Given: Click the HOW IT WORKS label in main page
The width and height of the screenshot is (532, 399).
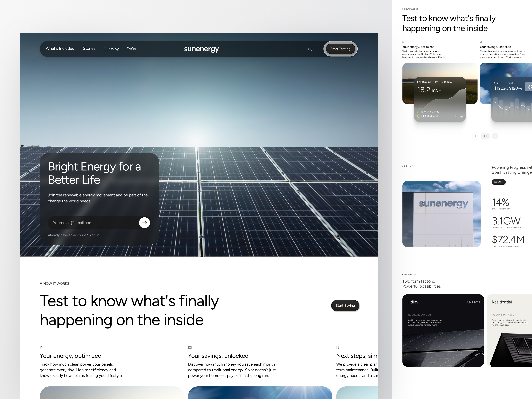Looking at the screenshot, I should tap(56, 284).
